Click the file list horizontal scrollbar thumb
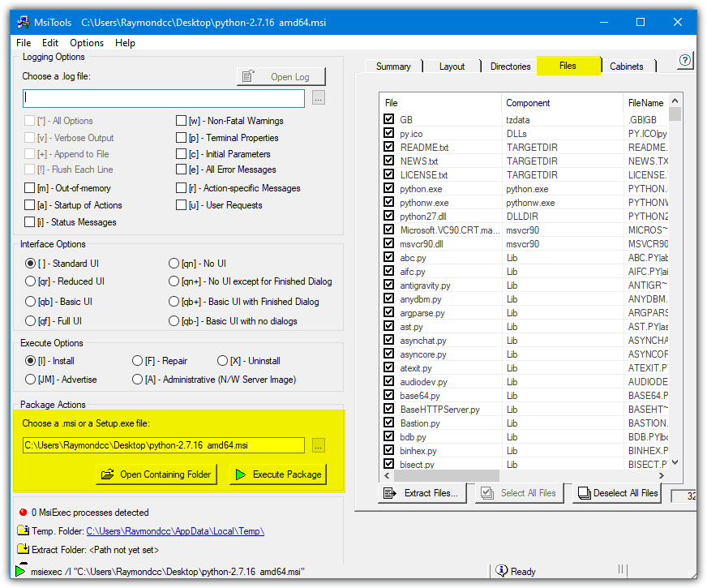This screenshot has height=588, width=707. 447,476
